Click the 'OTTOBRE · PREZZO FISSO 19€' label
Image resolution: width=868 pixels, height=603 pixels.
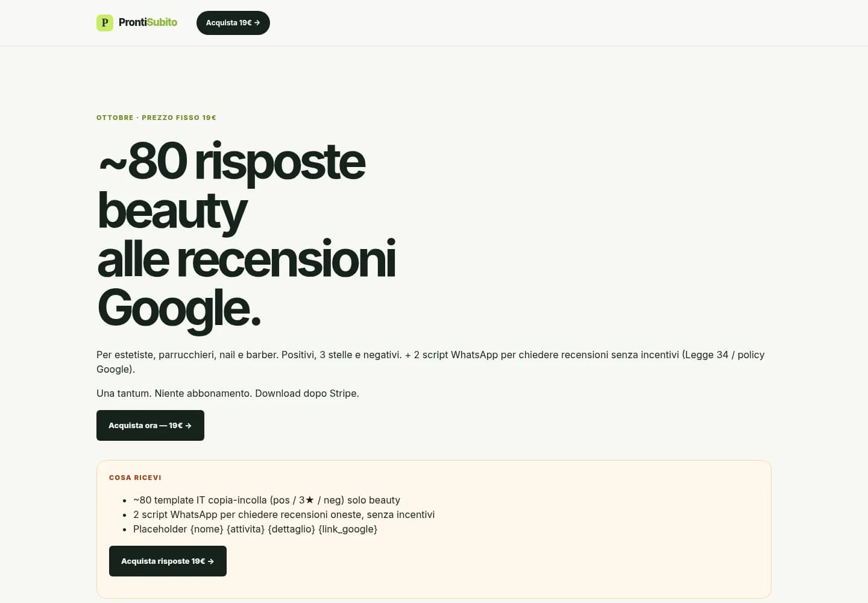(156, 118)
